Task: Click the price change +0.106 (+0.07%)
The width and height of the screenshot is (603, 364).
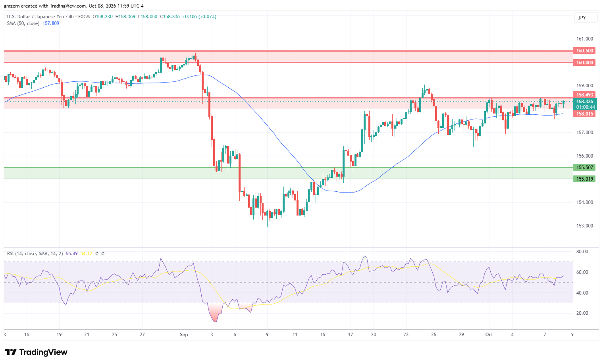Action: pyautogui.click(x=199, y=17)
